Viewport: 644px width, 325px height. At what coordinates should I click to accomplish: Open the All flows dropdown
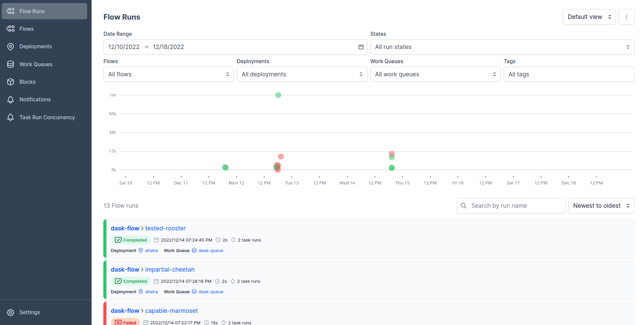(168, 74)
